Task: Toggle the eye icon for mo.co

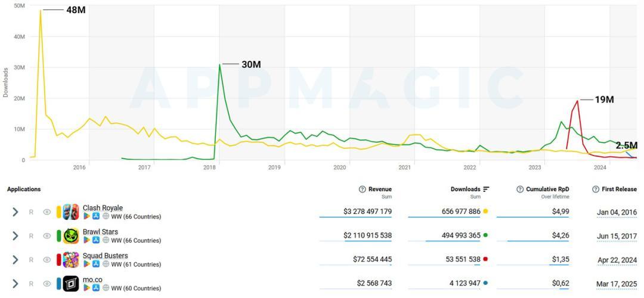Action: (x=47, y=284)
